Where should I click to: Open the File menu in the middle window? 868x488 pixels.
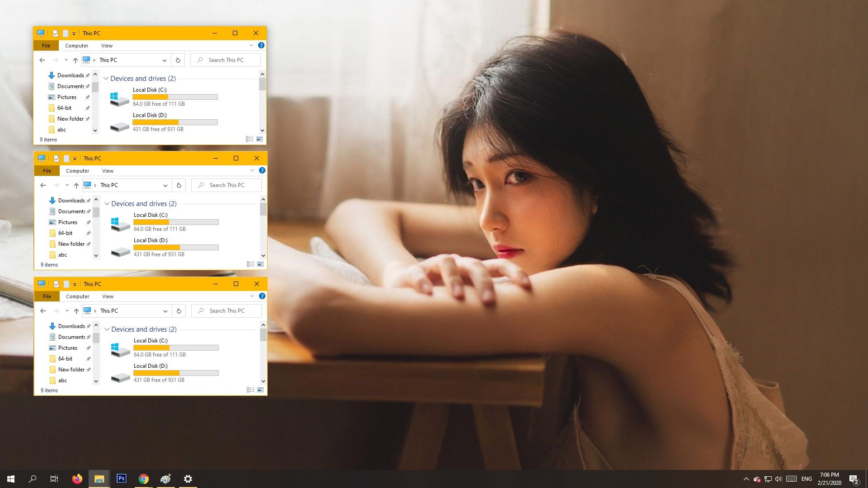(x=46, y=170)
